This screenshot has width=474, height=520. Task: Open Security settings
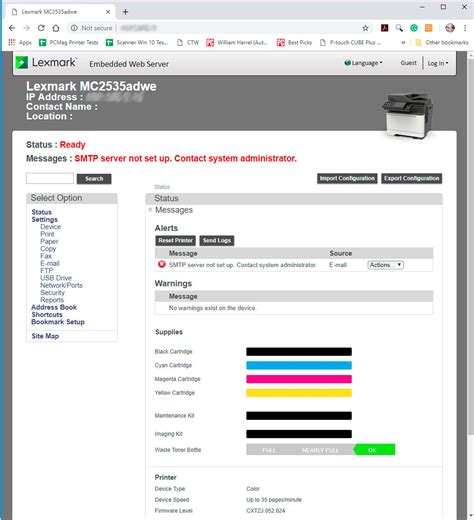52,293
